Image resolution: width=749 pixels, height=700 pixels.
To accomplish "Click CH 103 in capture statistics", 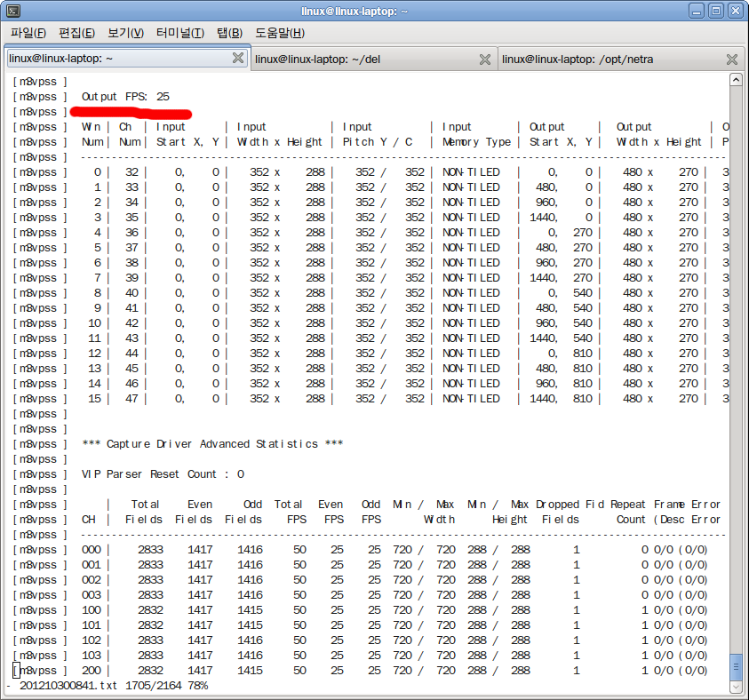I will [92, 656].
